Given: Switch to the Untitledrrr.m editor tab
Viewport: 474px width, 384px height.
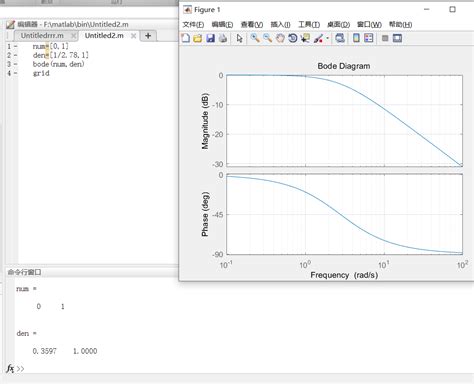Looking at the screenshot, I should [42, 36].
